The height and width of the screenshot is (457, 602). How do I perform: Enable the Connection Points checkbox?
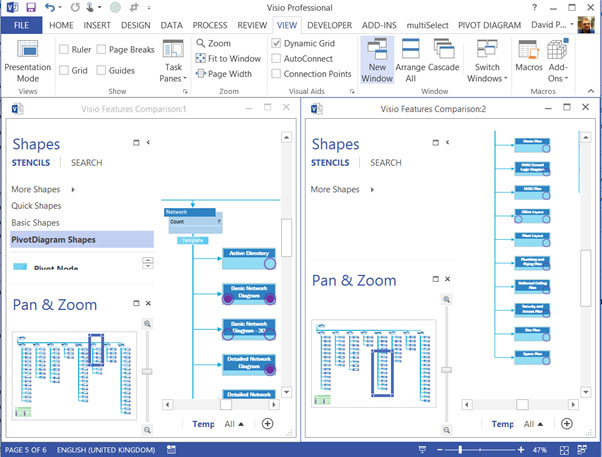[x=276, y=73]
